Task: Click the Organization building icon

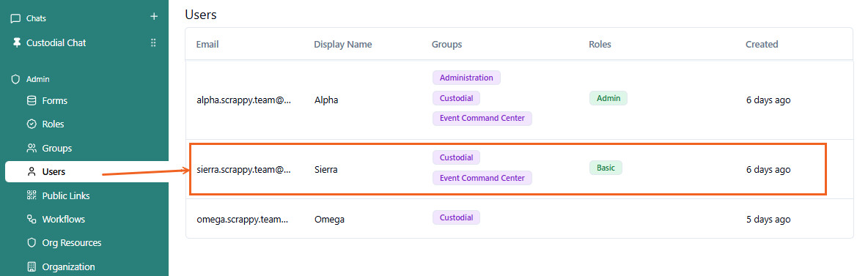Action: tap(32, 266)
